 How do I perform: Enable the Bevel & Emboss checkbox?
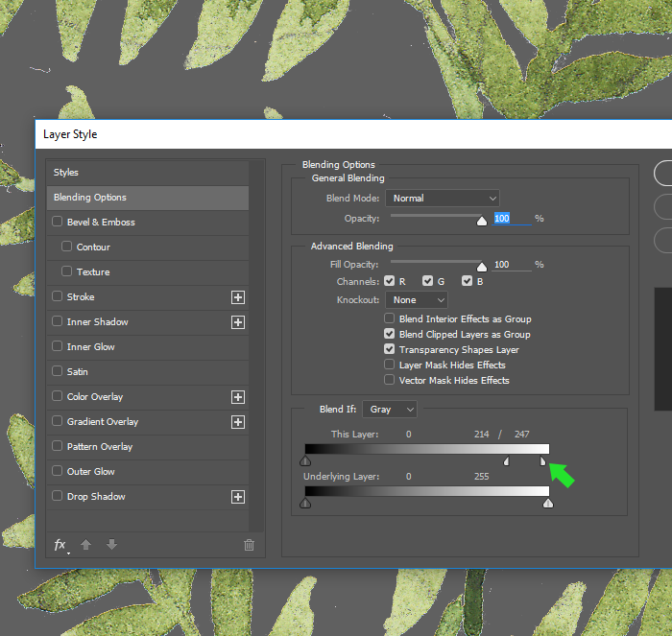point(58,223)
